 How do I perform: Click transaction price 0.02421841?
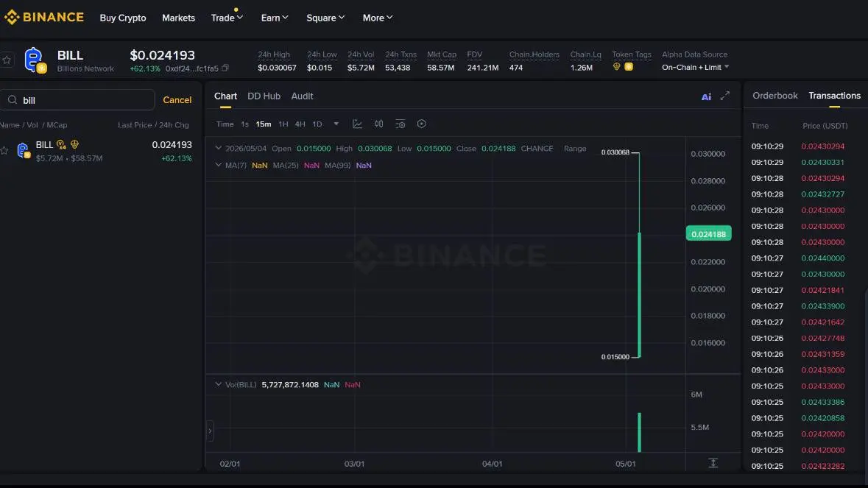pyautogui.click(x=822, y=290)
